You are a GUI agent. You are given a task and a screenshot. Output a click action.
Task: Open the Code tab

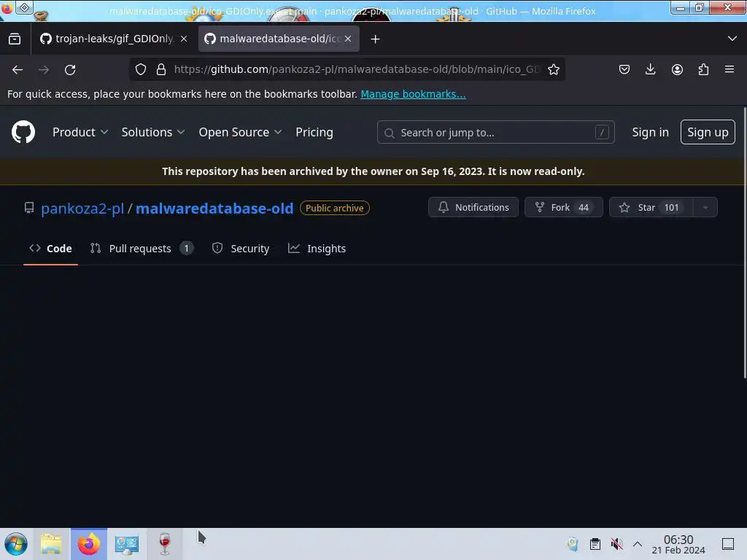pyautogui.click(x=50, y=248)
